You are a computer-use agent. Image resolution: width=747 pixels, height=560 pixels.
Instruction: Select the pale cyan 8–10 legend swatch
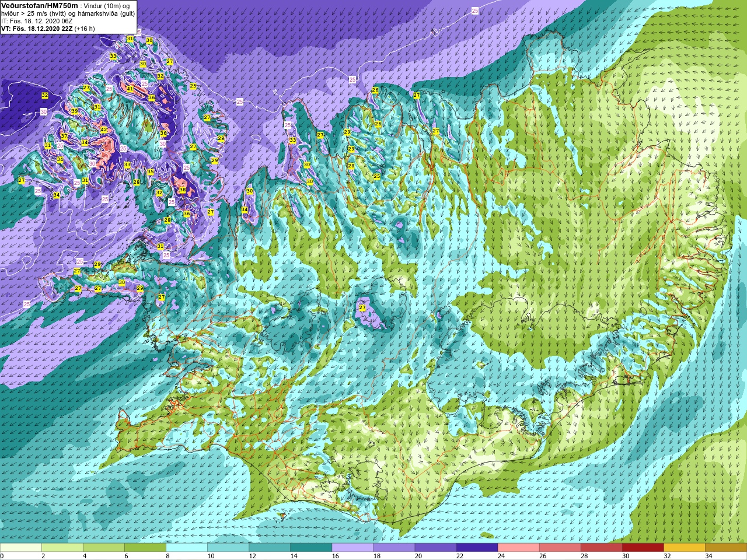(x=187, y=548)
